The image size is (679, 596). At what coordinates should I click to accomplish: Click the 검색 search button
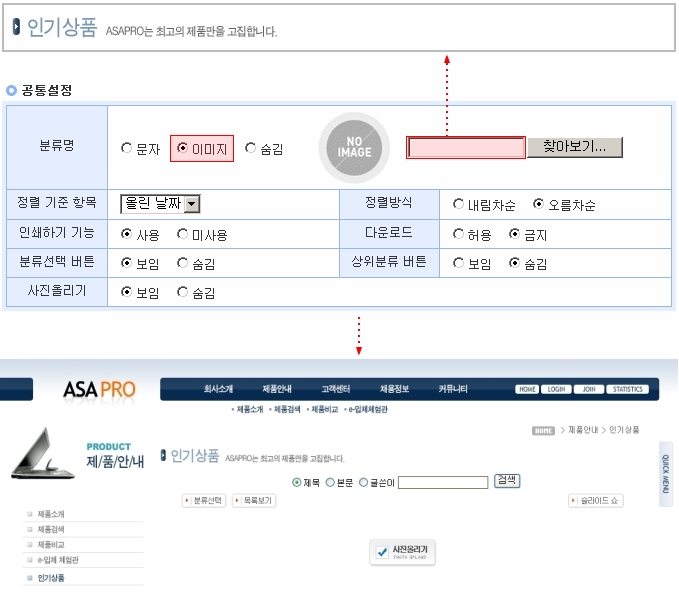coord(507,481)
